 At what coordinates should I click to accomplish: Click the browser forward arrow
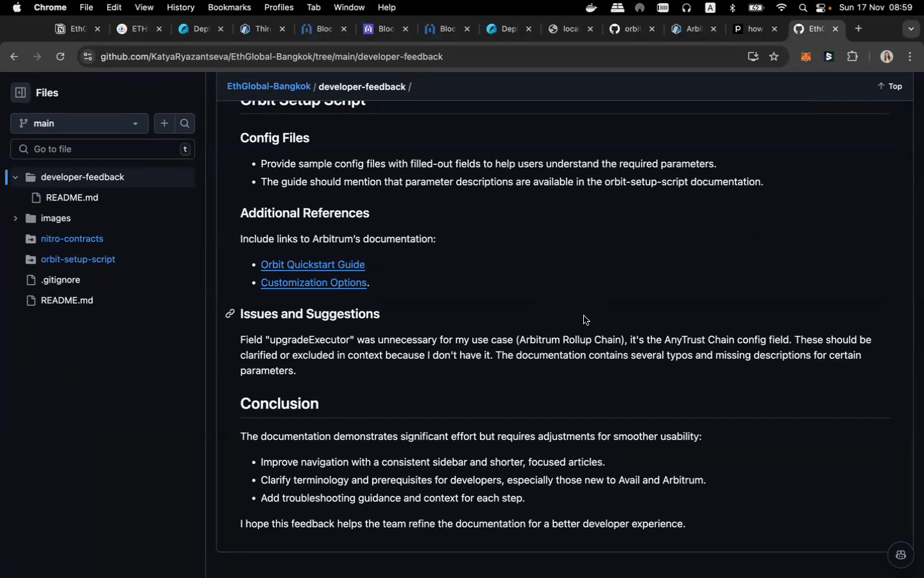point(37,57)
